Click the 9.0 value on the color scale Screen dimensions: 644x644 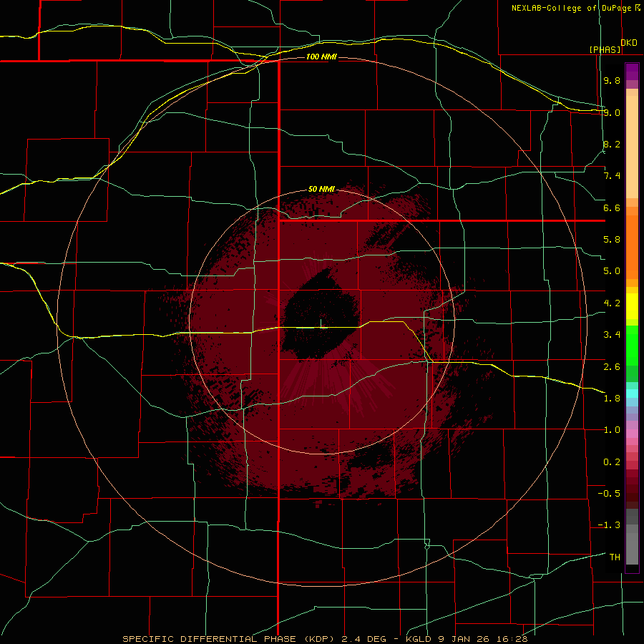[x=612, y=112]
